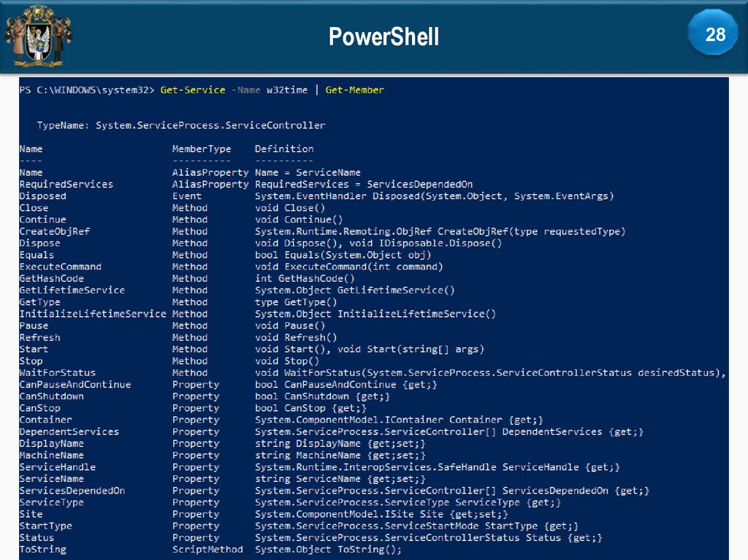Click the Definition column header
Image resolution: width=748 pixels, height=560 pixels.
coord(284,149)
